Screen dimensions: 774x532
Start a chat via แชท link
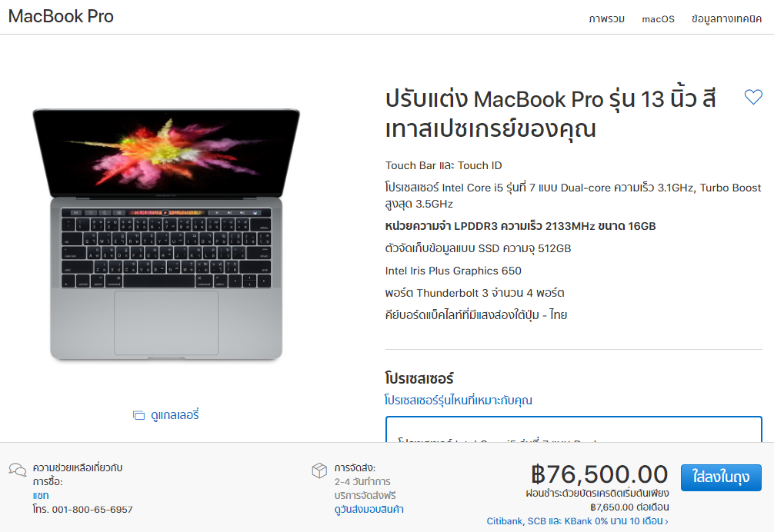(x=41, y=496)
